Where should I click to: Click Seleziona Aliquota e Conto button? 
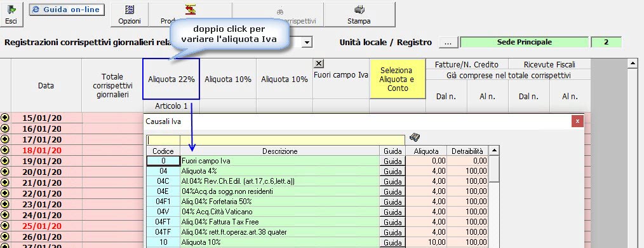point(397,79)
